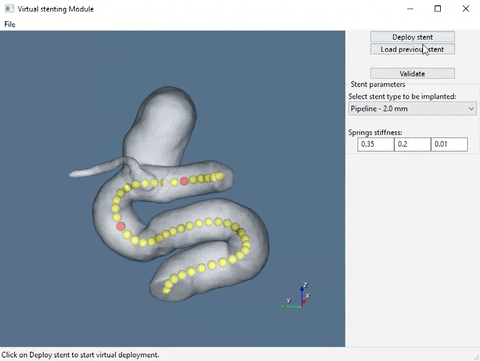Click the Virtual stenting Module window icon
480x361 pixels.
(9, 9)
